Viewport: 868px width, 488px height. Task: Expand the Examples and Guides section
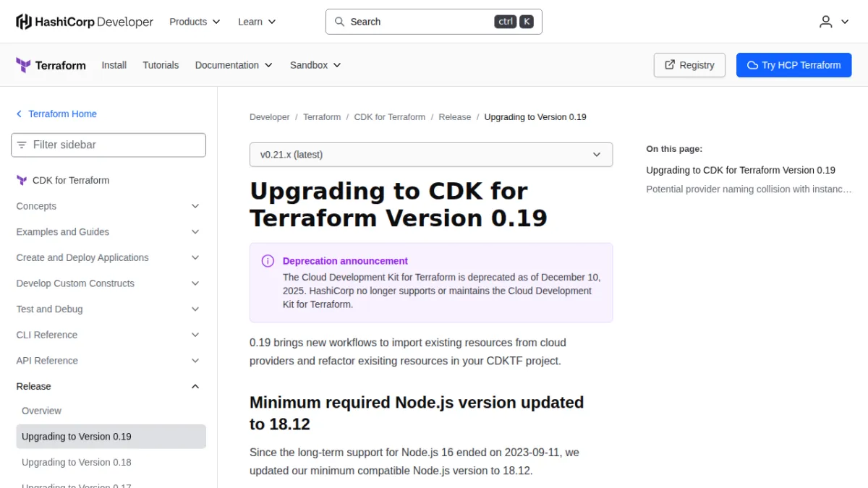[109, 232]
